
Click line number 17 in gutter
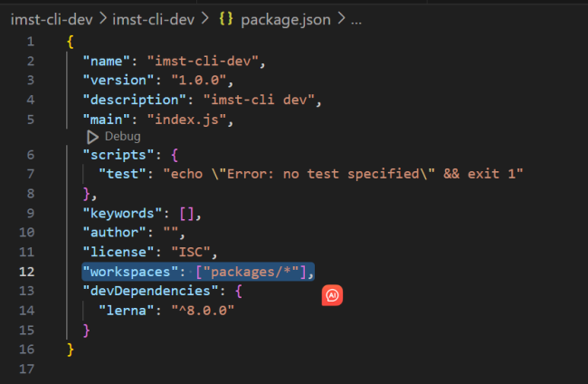coord(26,369)
